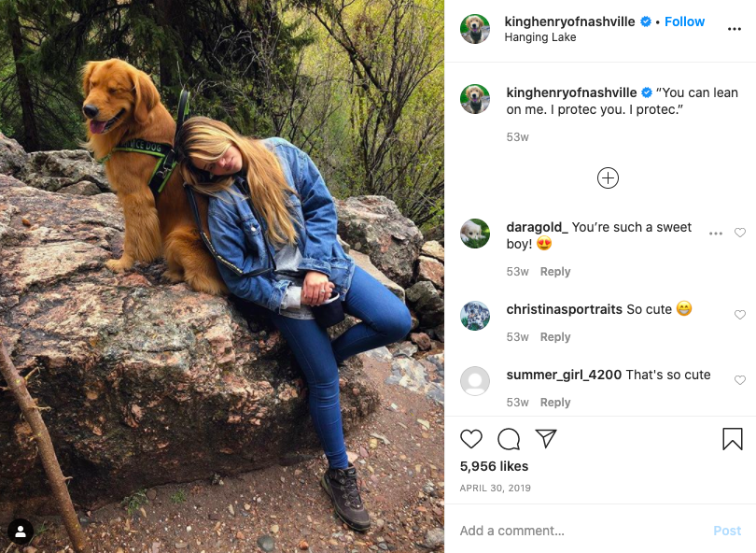756x553 pixels.
Task: Save the post with the bookmark icon
Action: 733,439
